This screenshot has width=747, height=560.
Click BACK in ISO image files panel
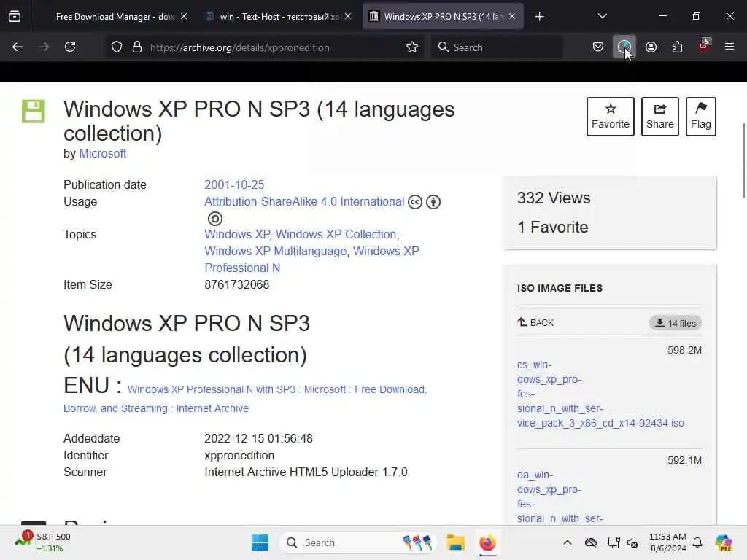(535, 322)
